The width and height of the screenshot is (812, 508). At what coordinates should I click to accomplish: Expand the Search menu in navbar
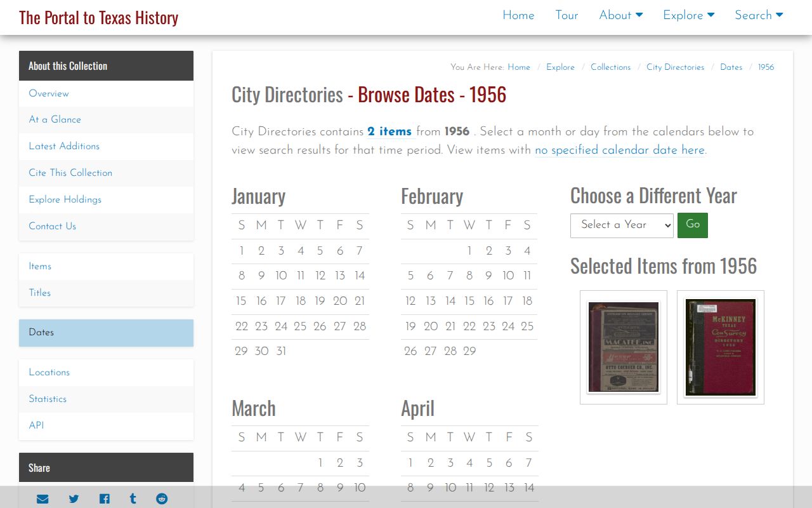759,15
